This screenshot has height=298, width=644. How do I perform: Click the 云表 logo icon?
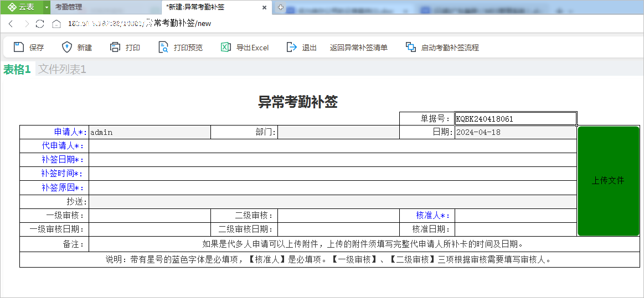click(12, 7)
